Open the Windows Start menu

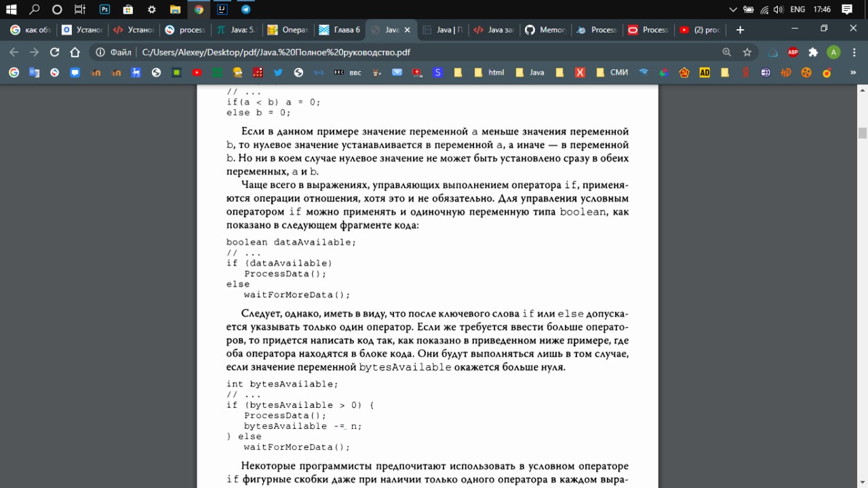11,10
